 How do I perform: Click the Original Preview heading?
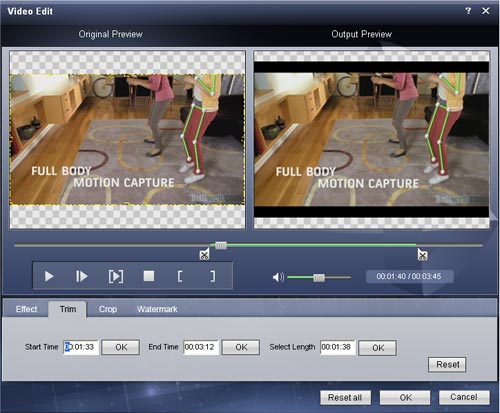point(110,34)
